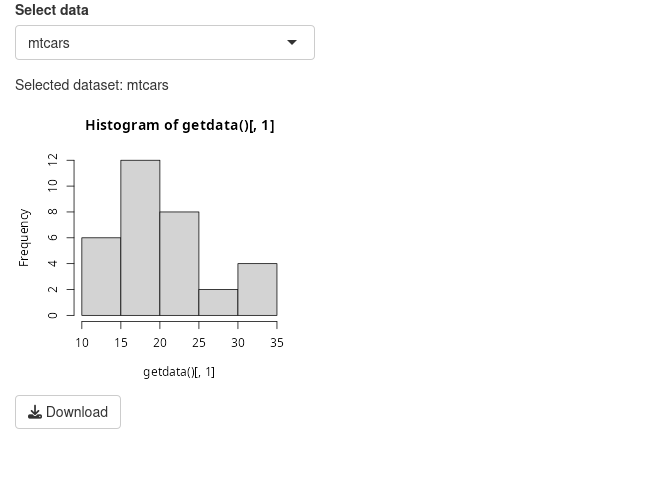The width and height of the screenshot is (672, 480).
Task: Click the 'Select data' label
Action: pyautogui.click(x=52, y=10)
